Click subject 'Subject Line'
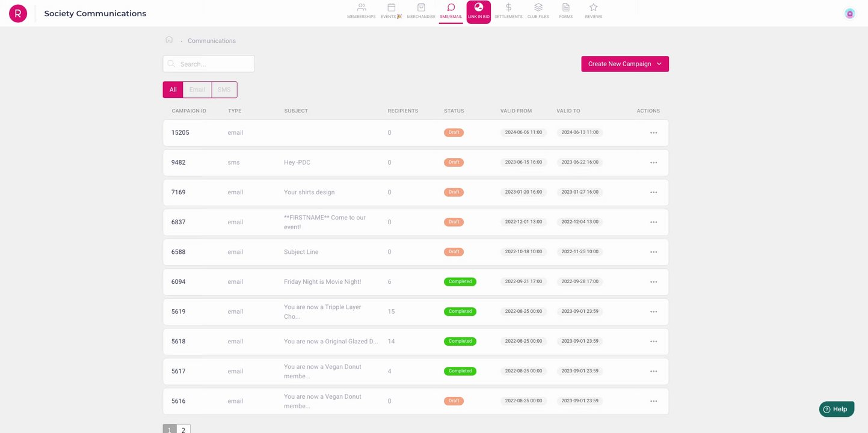This screenshot has height=433, width=868. pyautogui.click(x=301, y=252)
